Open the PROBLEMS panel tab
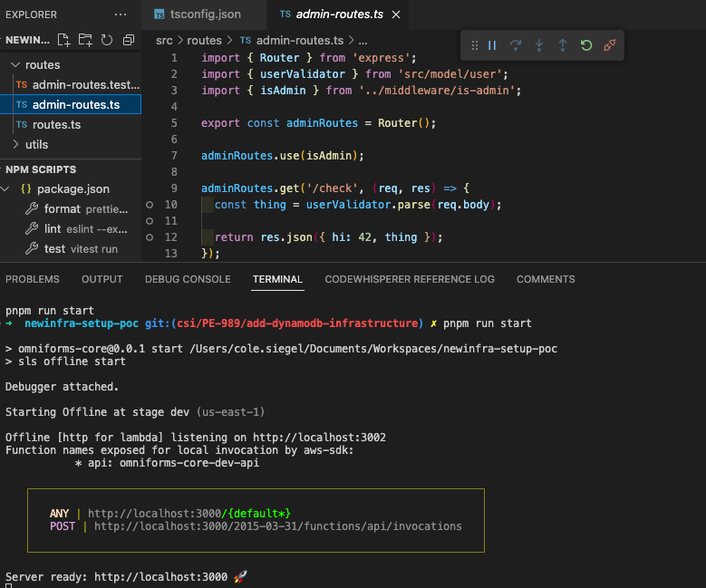Viewport: 706px width, 588px height. coord(33,279)
